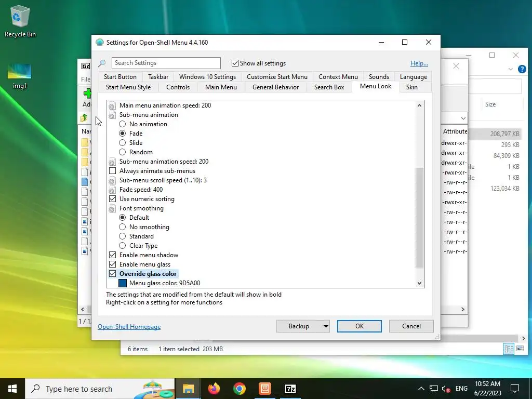Click the gear icon beside Sub-menu scroll speed
532x399 pixels.
pyautogui.click(x=112, y=180)
